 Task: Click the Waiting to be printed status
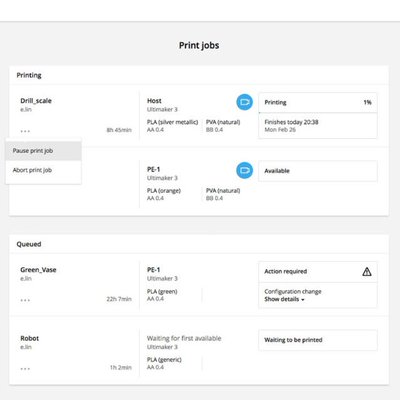click(x=318, y=340)
